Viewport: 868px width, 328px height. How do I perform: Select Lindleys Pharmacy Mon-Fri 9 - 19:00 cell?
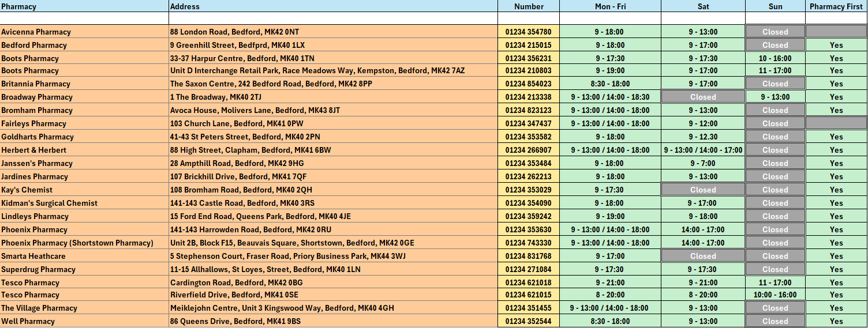[610, 216]
